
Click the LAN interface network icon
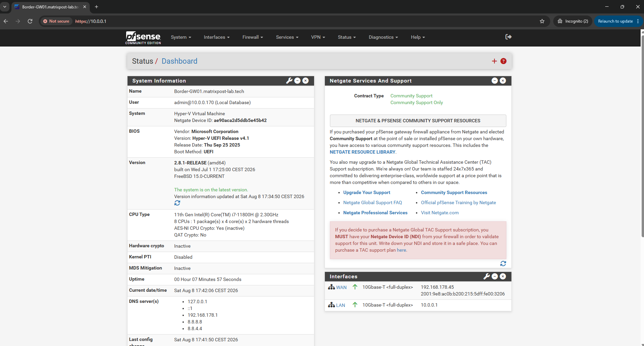point(331,305)
